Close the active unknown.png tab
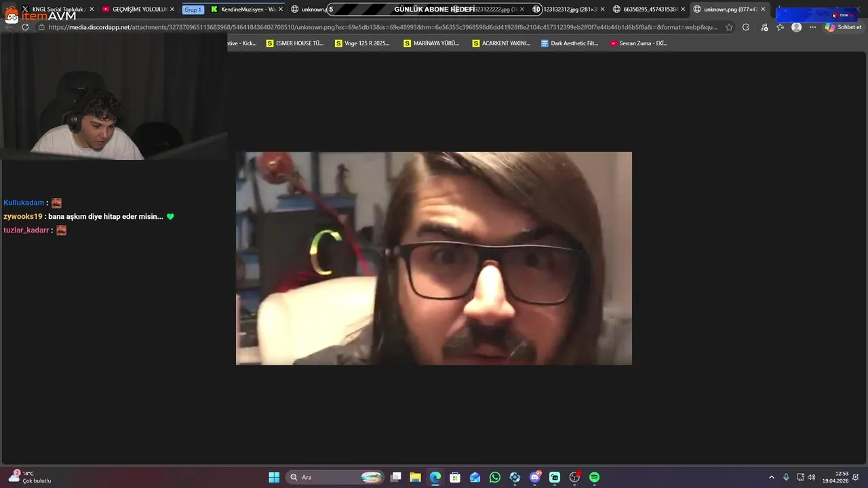 (x=763, y=9)
